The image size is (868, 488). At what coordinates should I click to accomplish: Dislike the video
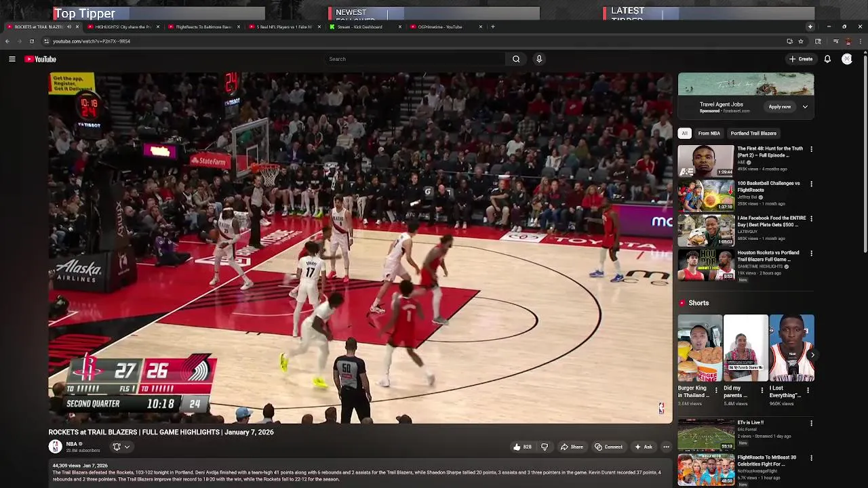point(544,447)
